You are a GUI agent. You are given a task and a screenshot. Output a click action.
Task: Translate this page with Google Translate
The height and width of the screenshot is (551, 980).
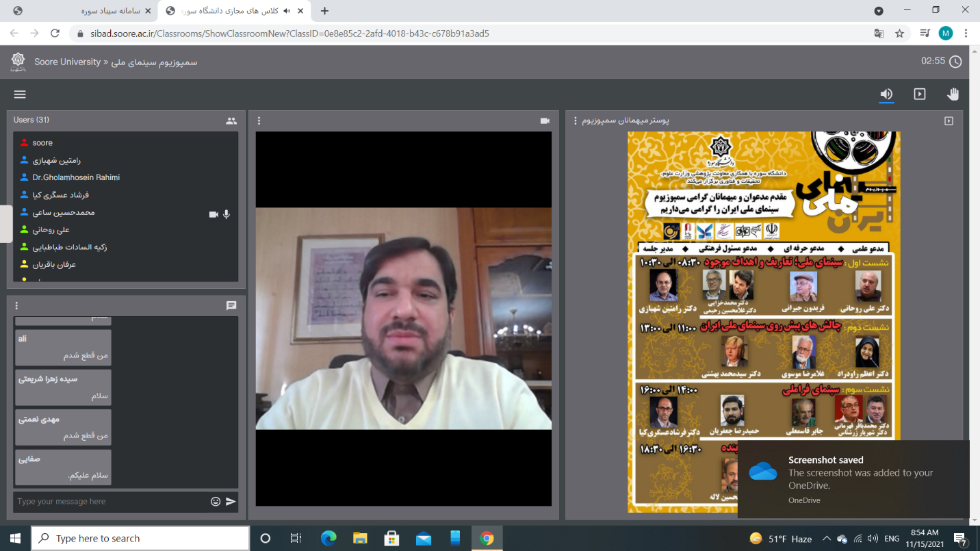click(x=879, y=34)
